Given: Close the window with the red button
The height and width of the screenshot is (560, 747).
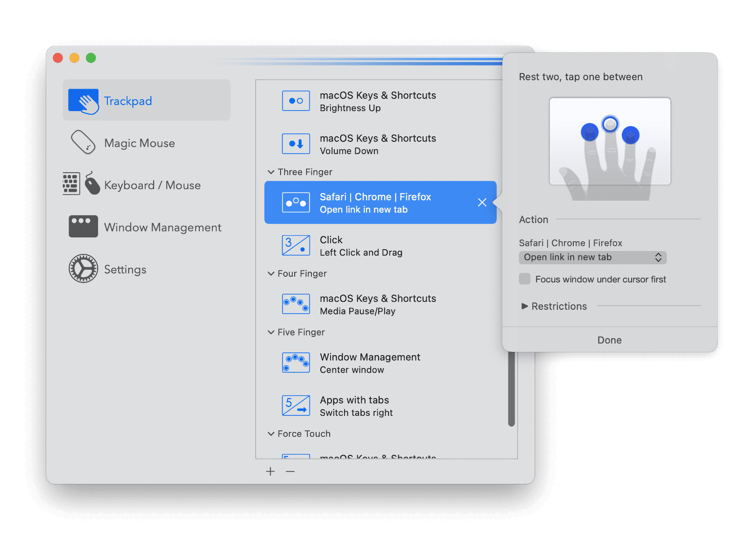Looking at the screenshot, I should tap(58, 58).
